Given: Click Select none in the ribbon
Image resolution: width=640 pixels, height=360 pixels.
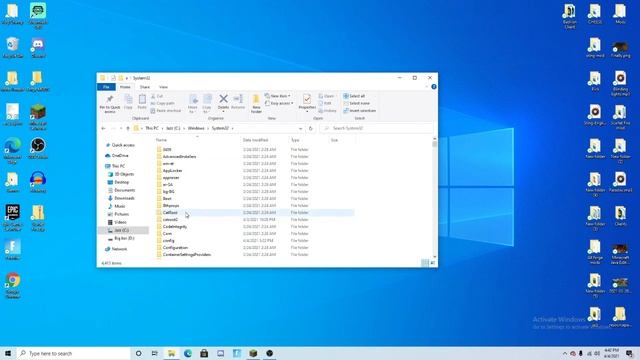Looking at the screenshot, I should coord(356,103).
